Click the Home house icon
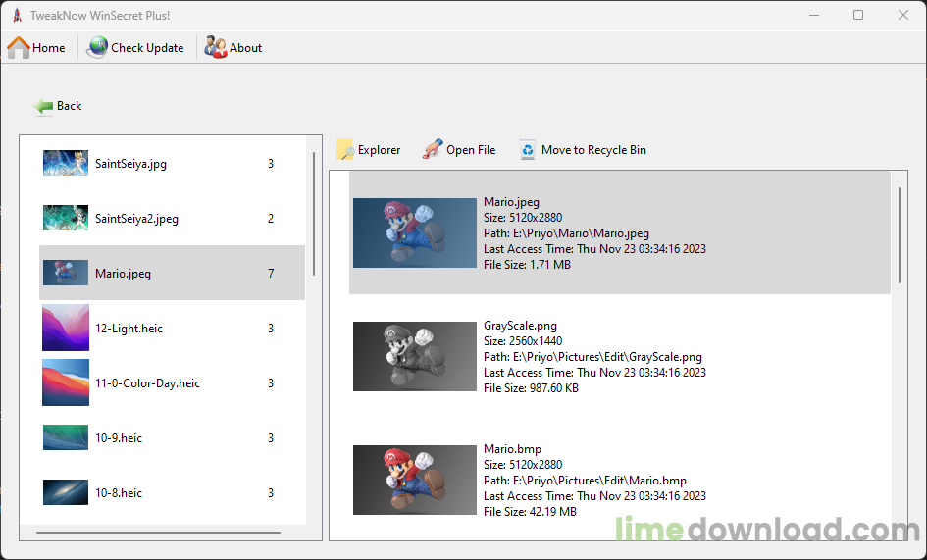This screenshot has width=927, height=560. [19, 47]
